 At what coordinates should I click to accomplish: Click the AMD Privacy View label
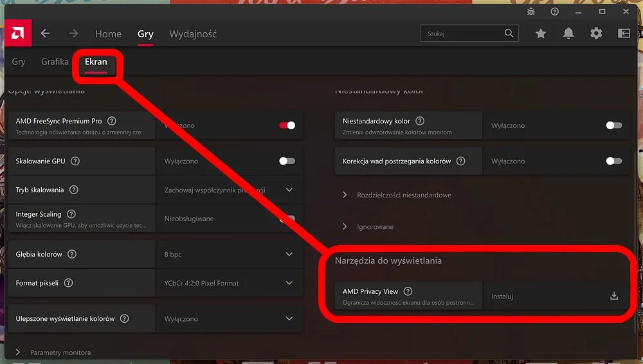tap(370, 291)
